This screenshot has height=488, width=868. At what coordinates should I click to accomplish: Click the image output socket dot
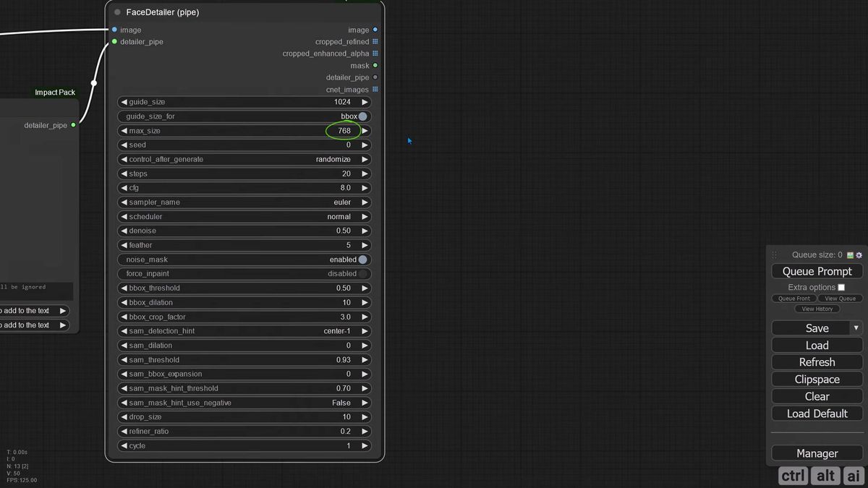point(375,30)
